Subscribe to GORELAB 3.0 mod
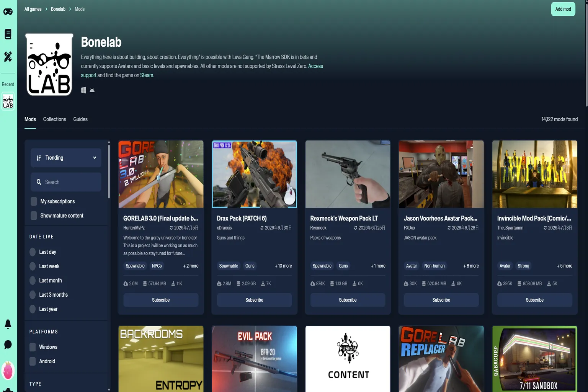 point(161,300)
